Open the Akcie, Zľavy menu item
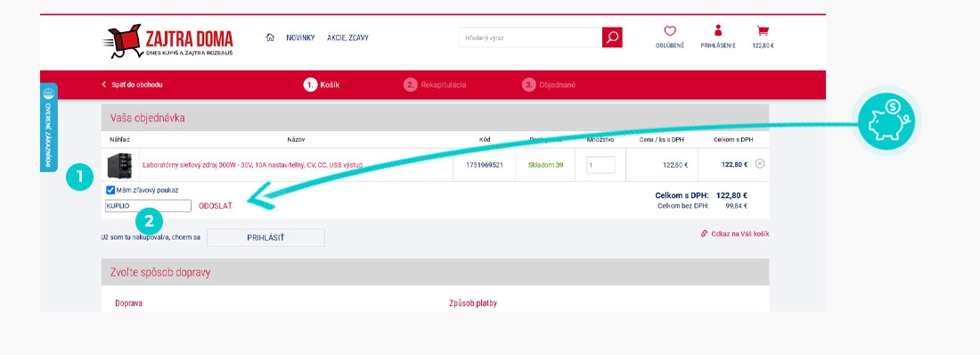Screen dimensions: 980x355 [x=347, y=37]
